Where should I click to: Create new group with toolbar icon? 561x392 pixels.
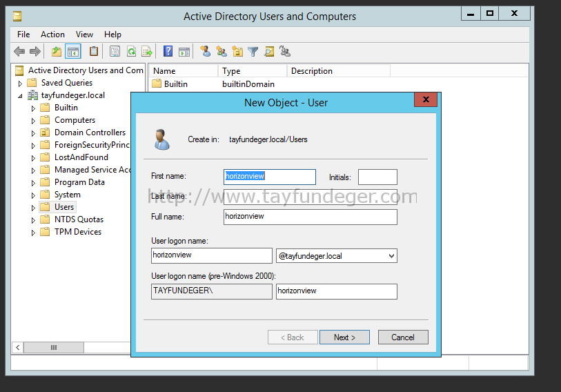[x=222, y=52]
